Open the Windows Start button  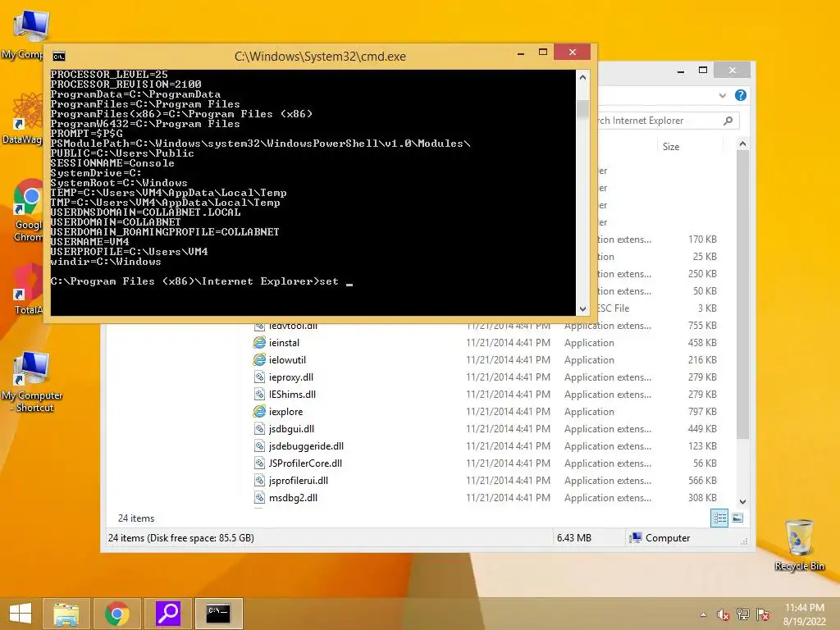(21, 613)
